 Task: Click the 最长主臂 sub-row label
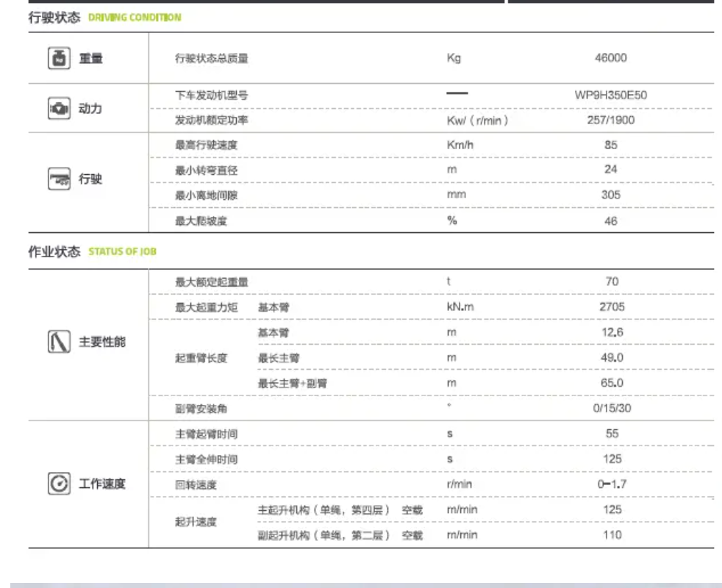point(279,358)
